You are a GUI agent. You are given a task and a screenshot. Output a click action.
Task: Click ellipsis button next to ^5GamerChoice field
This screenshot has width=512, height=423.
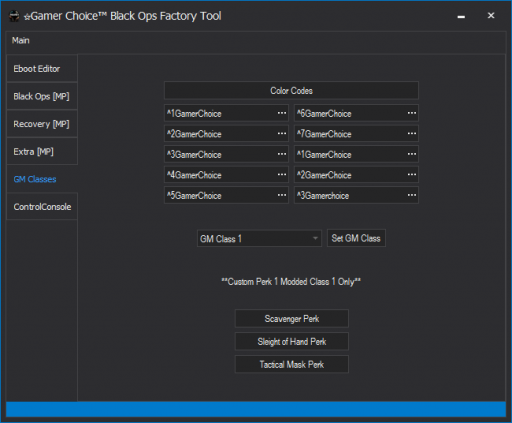(282, 195)
